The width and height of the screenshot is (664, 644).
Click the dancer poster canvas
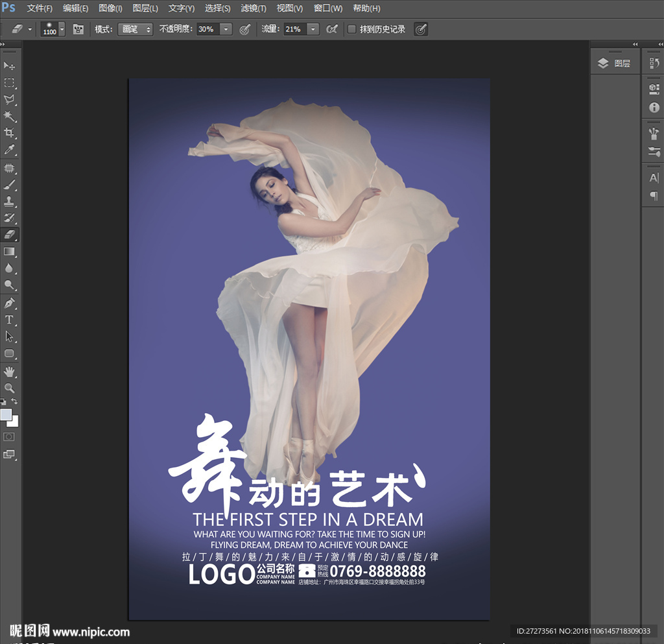[309, 349]
